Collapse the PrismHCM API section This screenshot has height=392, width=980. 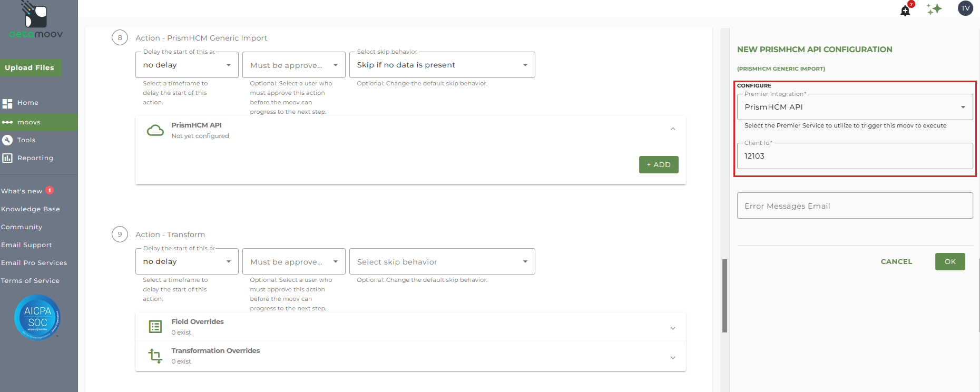tap(673, 129)
